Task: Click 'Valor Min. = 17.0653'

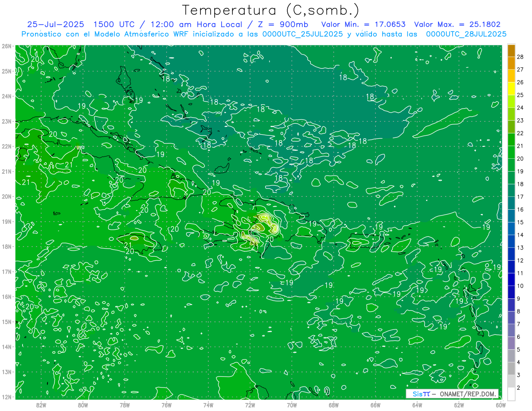Action: tap(363, 24)
